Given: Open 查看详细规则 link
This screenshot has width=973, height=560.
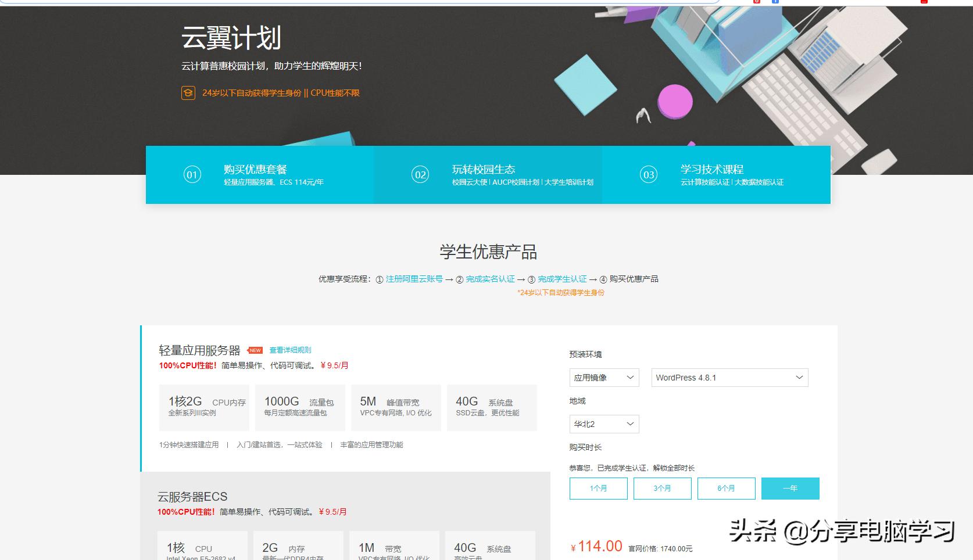Looking at the screenshot, I should pos(289,350).
